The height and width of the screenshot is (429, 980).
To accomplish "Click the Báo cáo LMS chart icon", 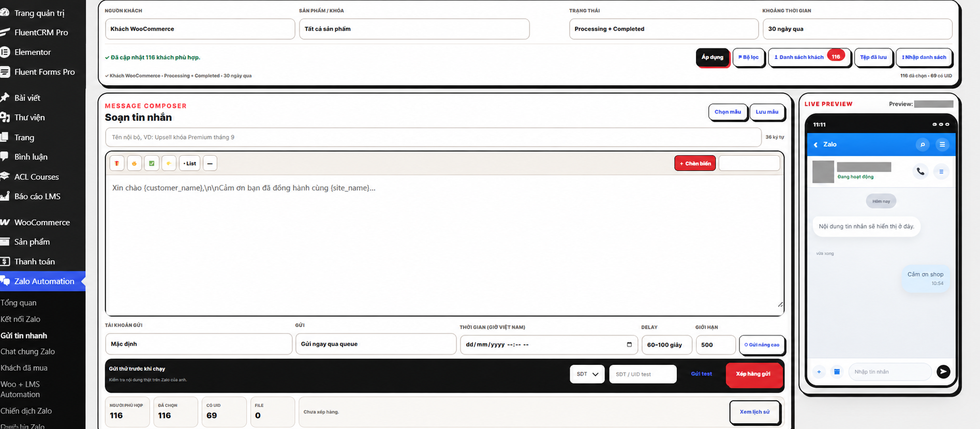I will click(x=5, y=196).
